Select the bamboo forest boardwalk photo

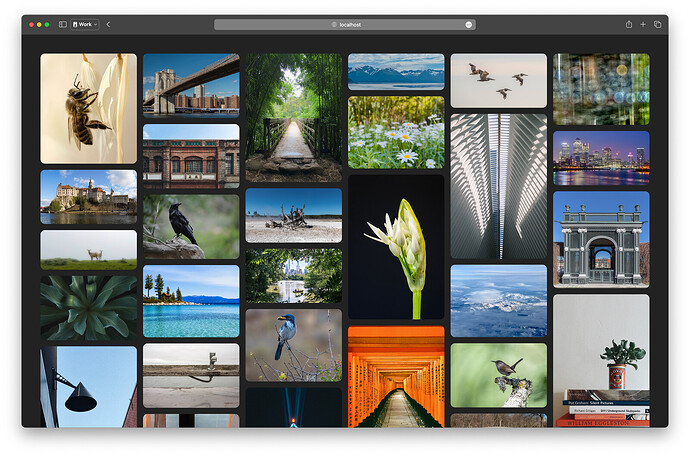click(293, 117)
